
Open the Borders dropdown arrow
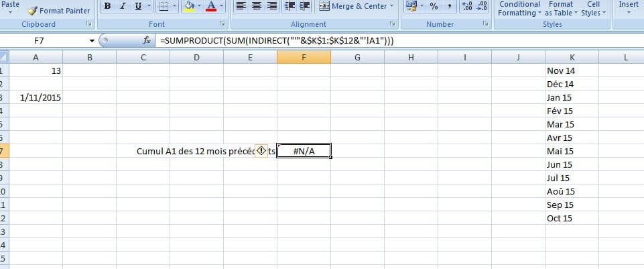174,6
